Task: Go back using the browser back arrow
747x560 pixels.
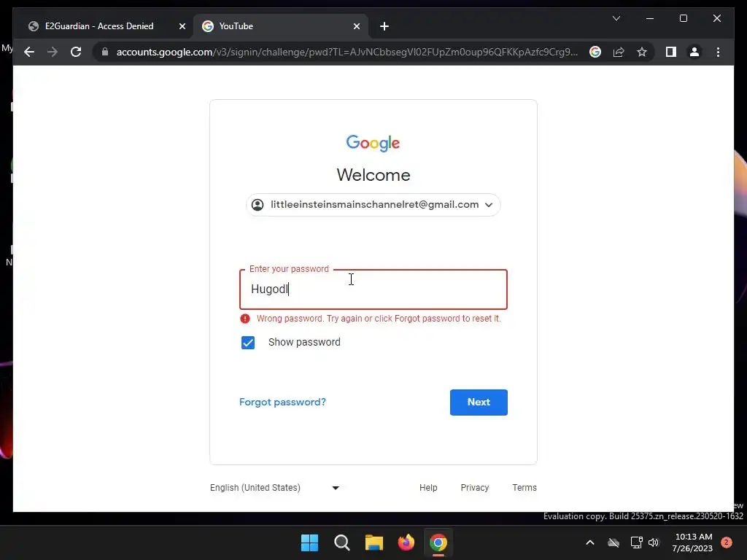Action: tap(29, 52)
